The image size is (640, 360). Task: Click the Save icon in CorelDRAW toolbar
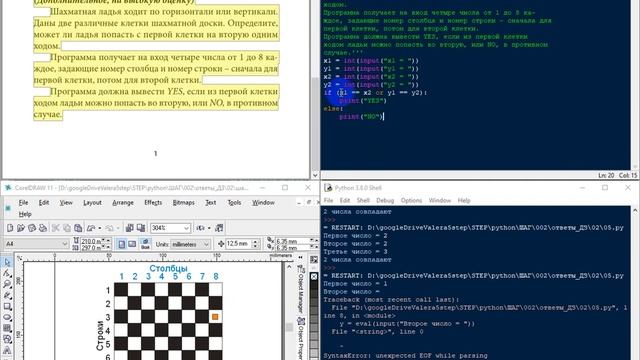32,228
